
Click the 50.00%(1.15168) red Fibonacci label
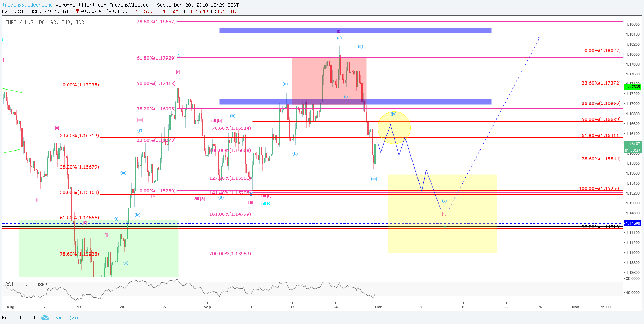click(79, 192)
